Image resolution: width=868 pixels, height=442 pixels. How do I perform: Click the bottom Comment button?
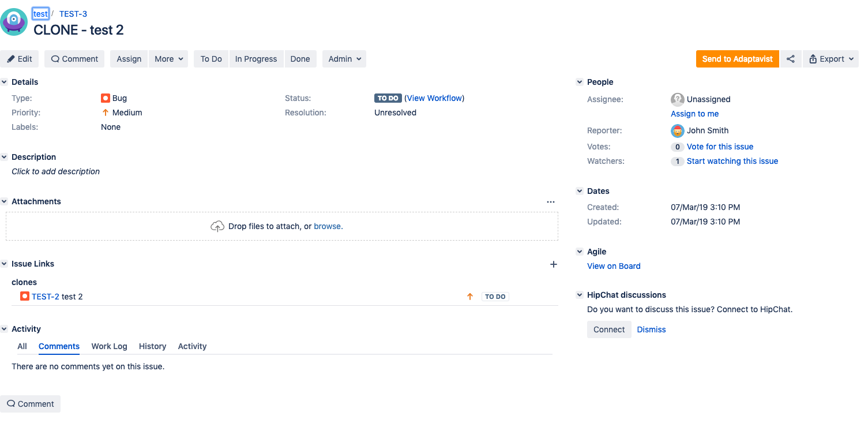point(30,404)
